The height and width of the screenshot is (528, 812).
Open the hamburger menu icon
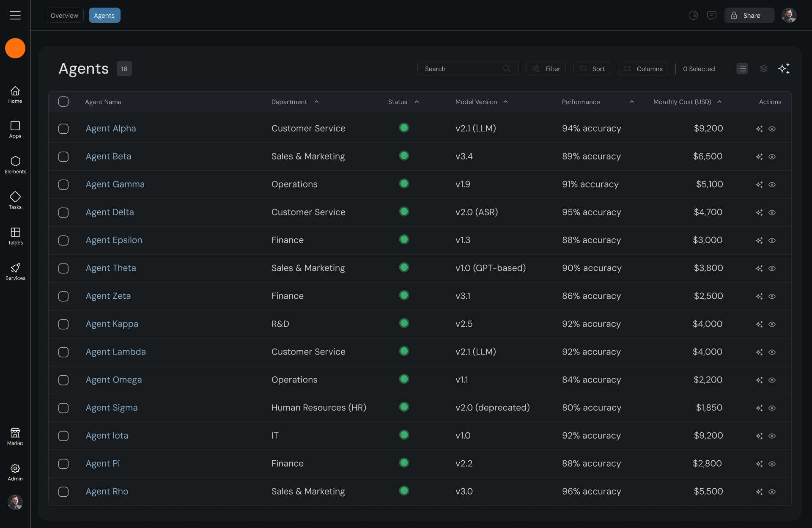[15, 15]
